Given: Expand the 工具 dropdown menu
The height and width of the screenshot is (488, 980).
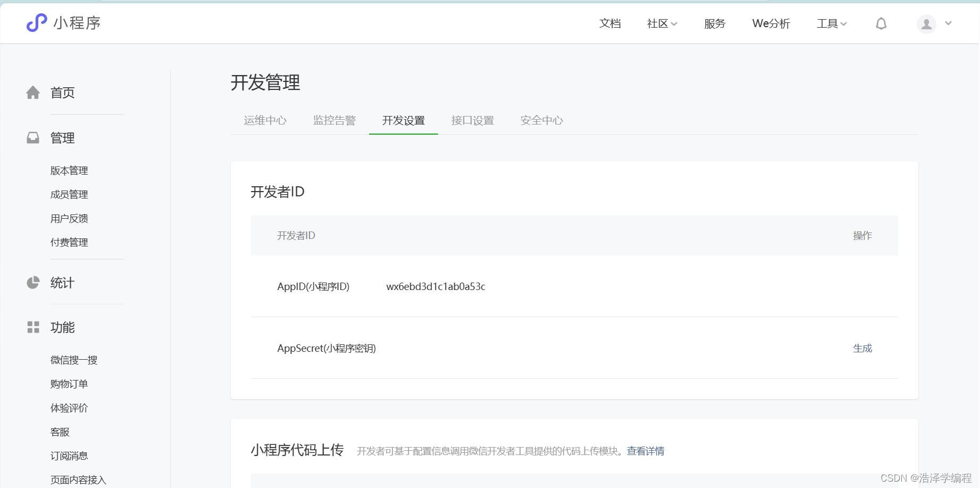Looking at the screenshot, I should click(832, 23).
